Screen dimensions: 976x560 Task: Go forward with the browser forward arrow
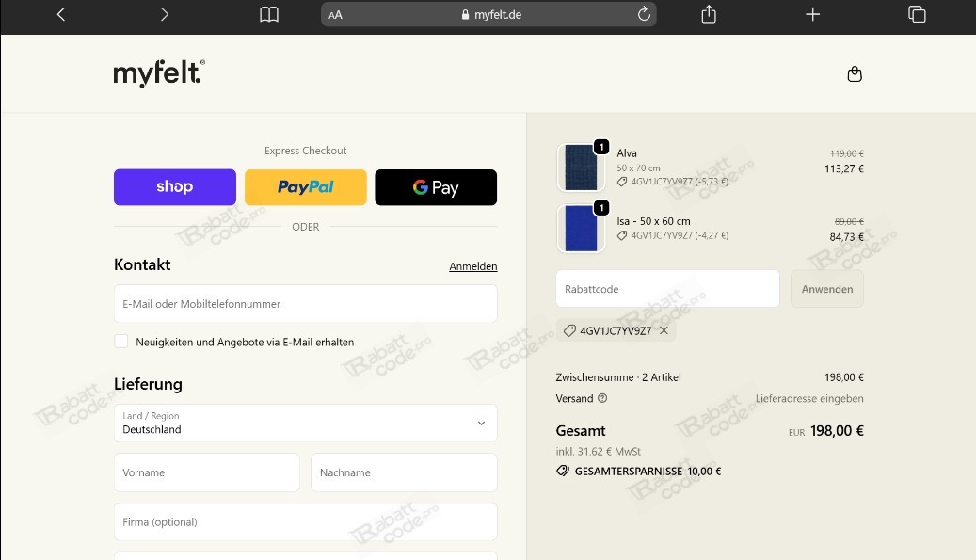pyautogui.click(x=165, y=14)
